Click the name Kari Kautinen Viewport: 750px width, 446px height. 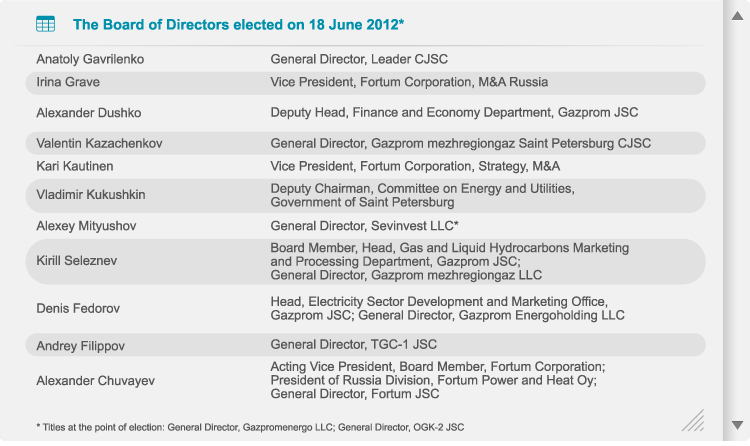tap(75, 166)
